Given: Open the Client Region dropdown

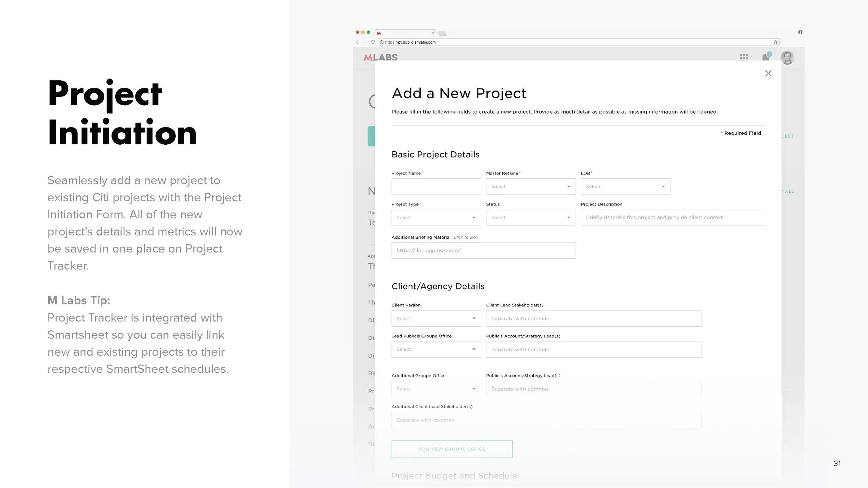Looking at the screenshot, I should point(436,318).
